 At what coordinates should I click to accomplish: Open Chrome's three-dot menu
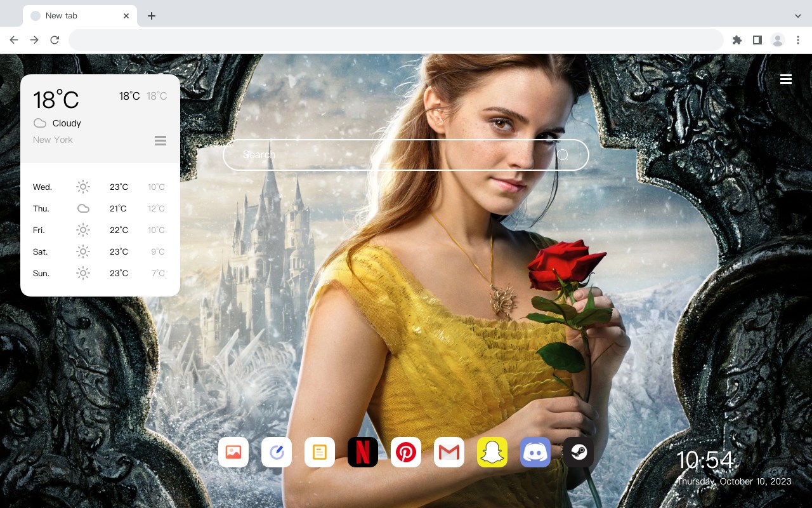pyautogui.click(x=798, y=40)
